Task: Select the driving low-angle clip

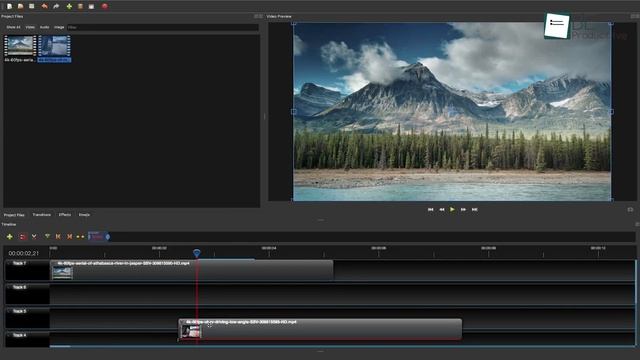Action: [320, 329]
